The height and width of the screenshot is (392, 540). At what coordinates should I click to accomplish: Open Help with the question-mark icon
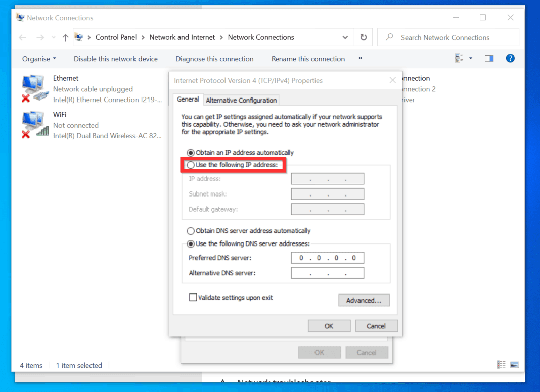click(510, 58)
